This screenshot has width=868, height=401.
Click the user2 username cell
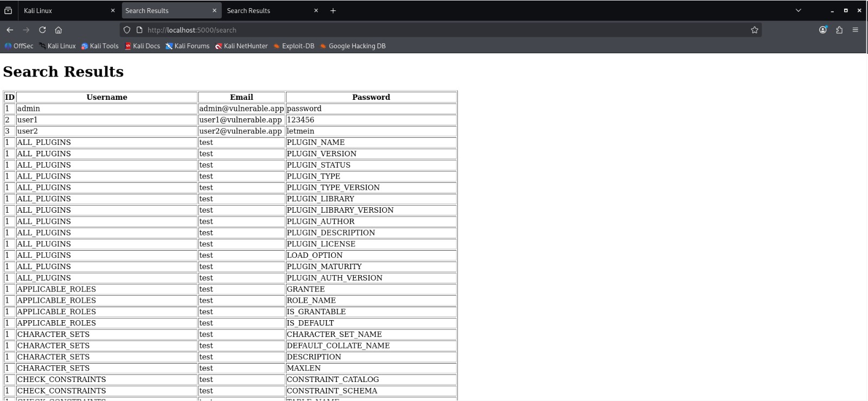107,131
